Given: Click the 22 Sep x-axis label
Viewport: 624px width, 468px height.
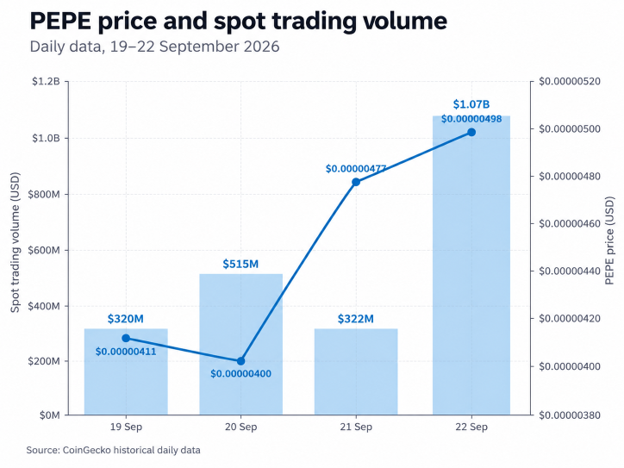Looking at the screenshot, I should click(x=471, y=427).
